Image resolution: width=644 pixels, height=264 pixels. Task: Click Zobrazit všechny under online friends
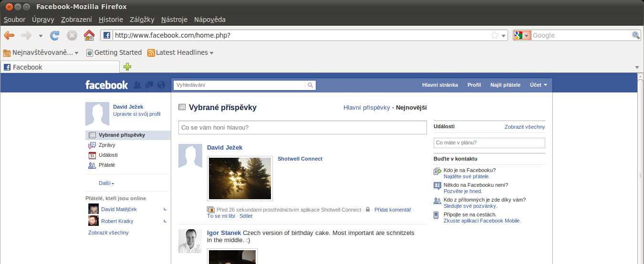tap(108, 233)
